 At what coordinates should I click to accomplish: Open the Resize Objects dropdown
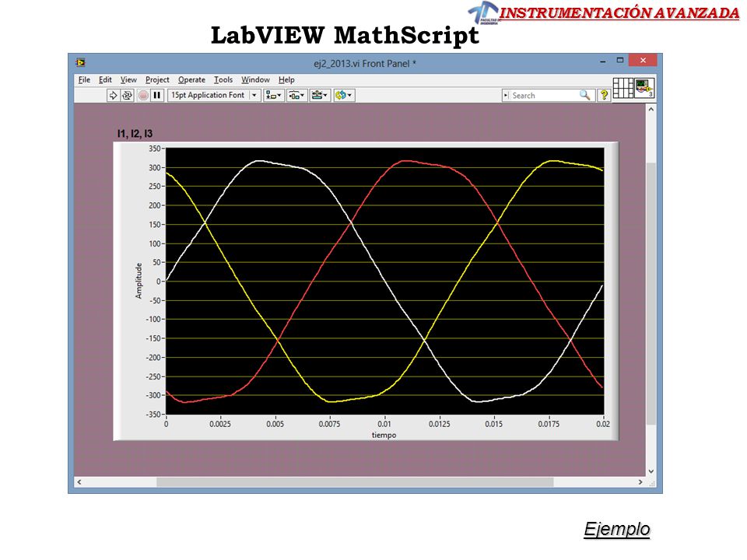point(319,95)
